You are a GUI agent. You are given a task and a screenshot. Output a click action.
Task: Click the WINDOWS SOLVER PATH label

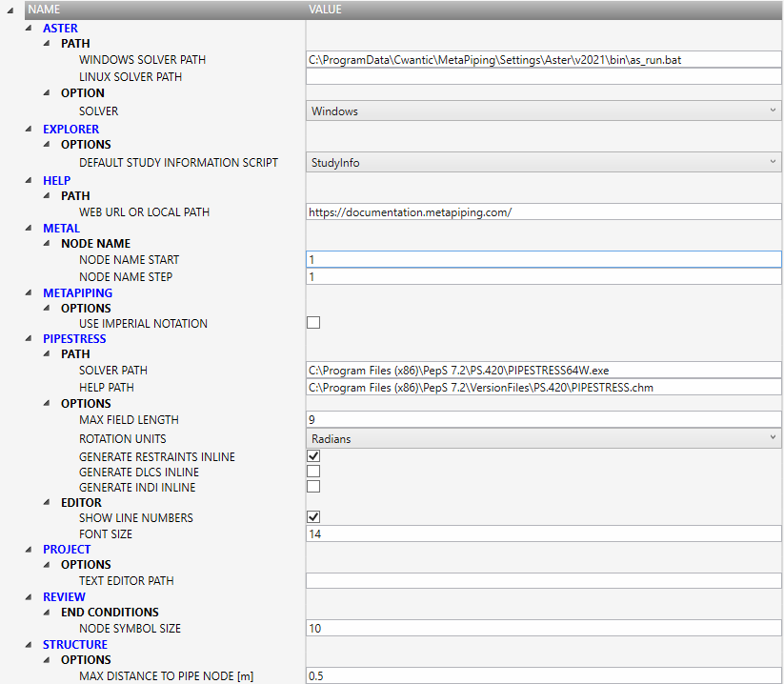pyautogui.click(x=143, y=59)
